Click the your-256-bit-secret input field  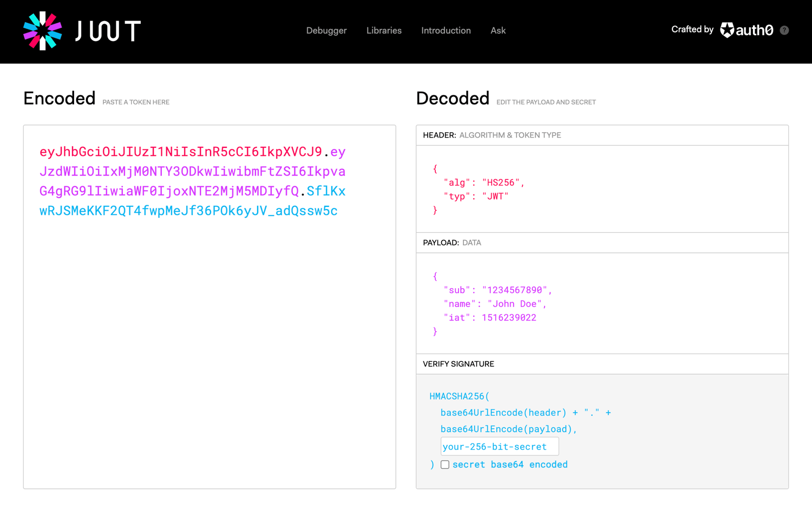[500, 447]
